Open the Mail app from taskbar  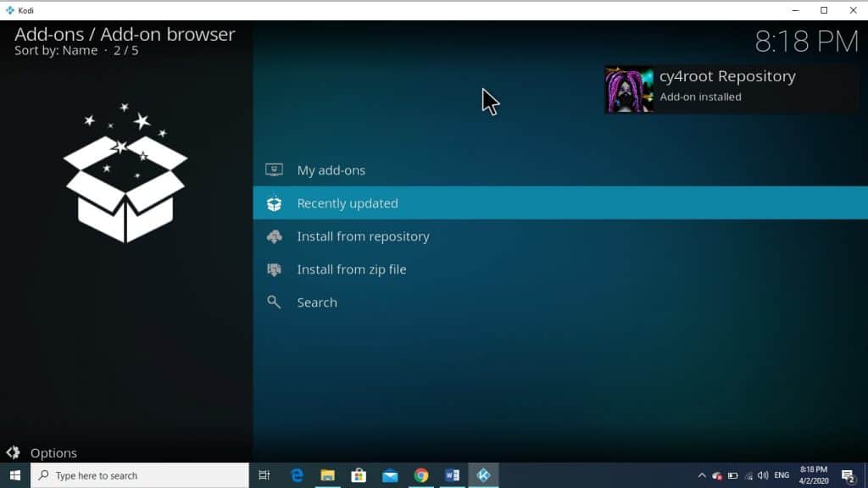click(390, 475)
